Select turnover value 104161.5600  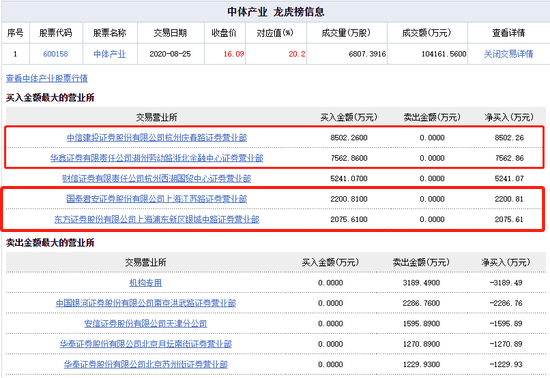coord(444,54)
